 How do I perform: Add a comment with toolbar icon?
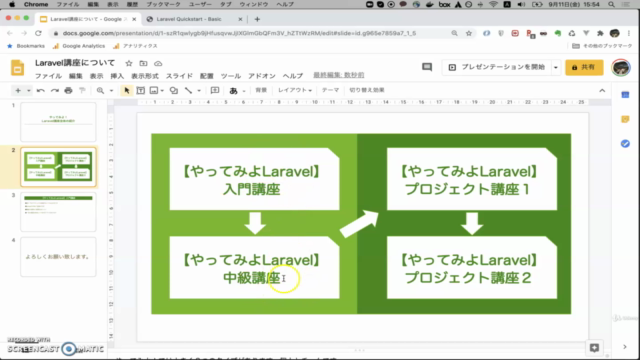coord(215,91)
